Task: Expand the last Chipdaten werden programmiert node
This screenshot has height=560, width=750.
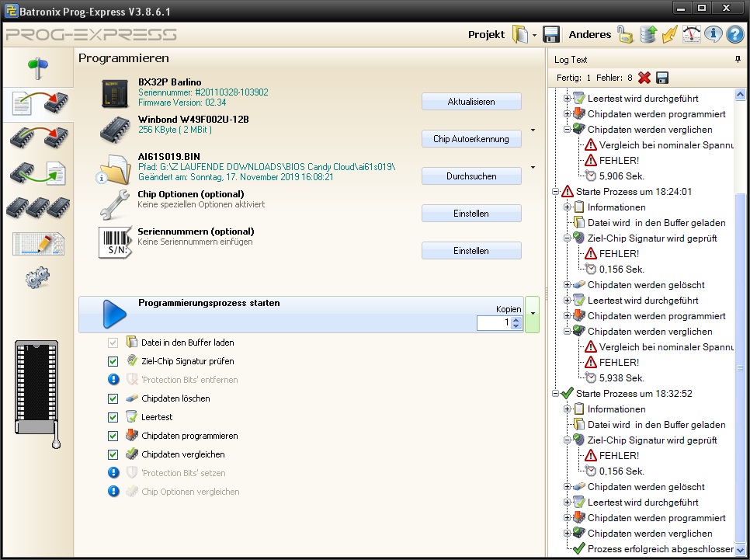Action: tap(567, 518)
